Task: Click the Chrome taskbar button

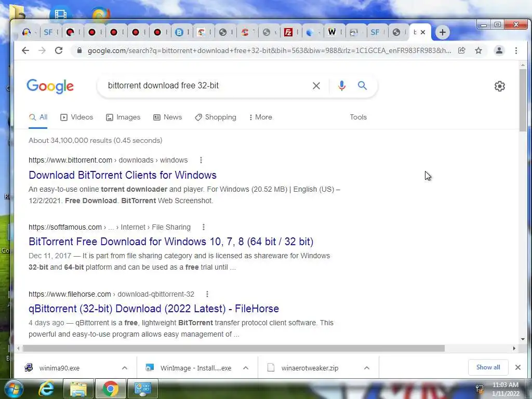Action: click(x=110, y=389)
